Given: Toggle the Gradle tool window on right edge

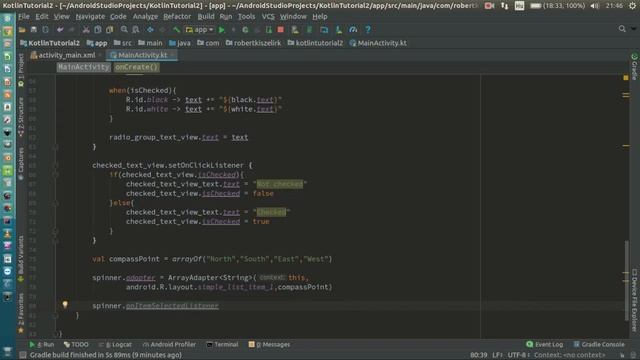Looking at the screenshot, I should (x=634, y=67).
